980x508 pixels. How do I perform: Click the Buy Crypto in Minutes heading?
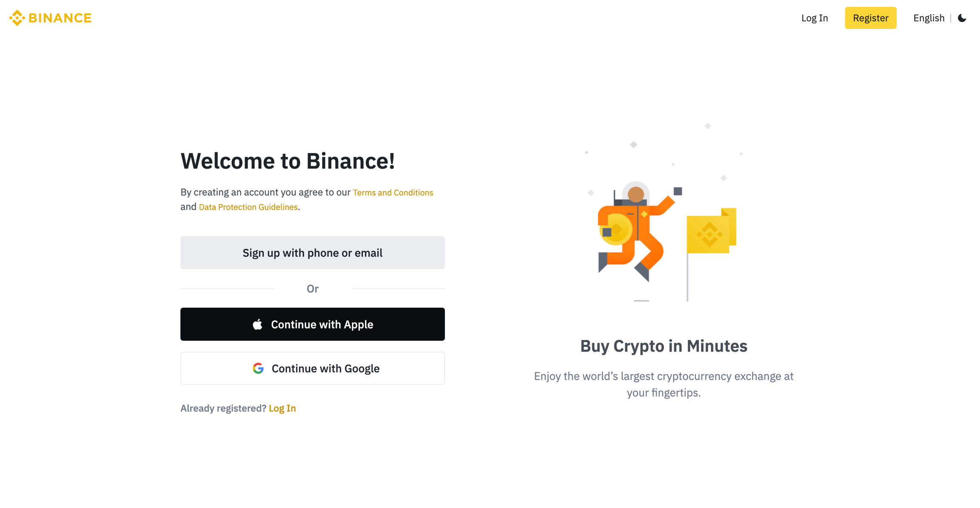664,346
